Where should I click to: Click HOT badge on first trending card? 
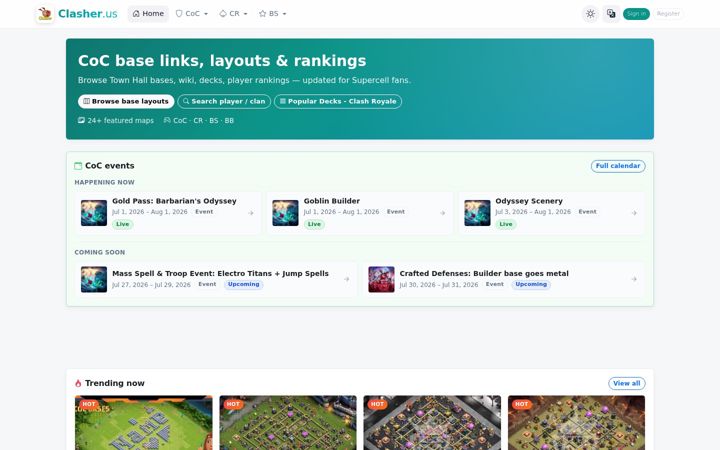click(89, 404)
